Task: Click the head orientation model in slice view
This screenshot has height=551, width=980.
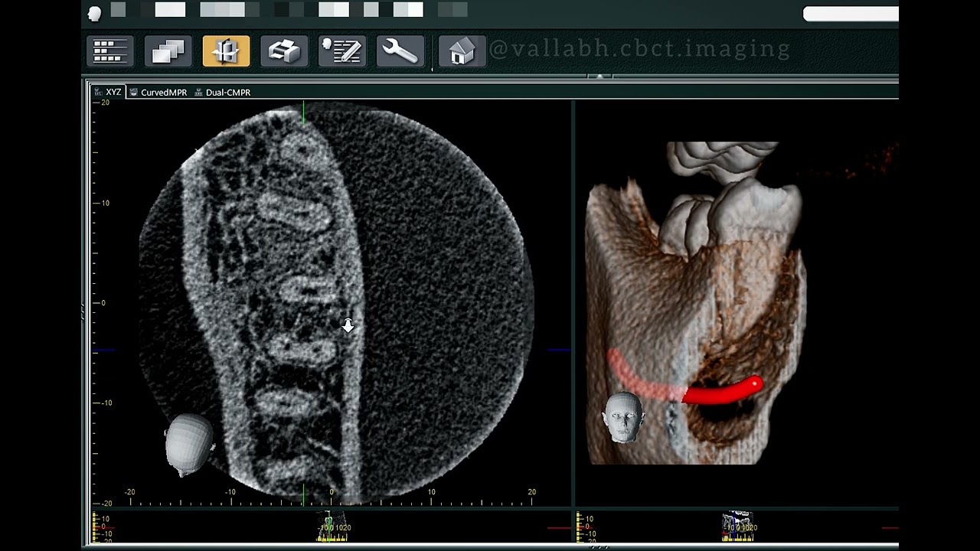Action: pos(189,444)
